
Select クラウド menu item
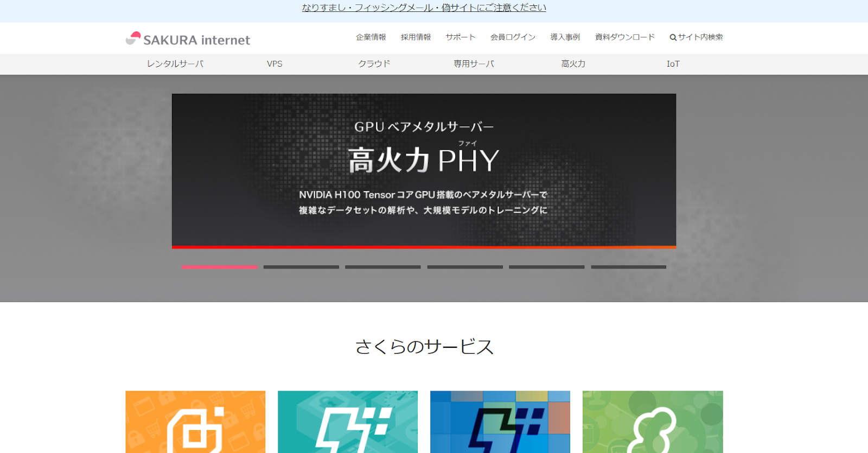[x=374, y=64]
